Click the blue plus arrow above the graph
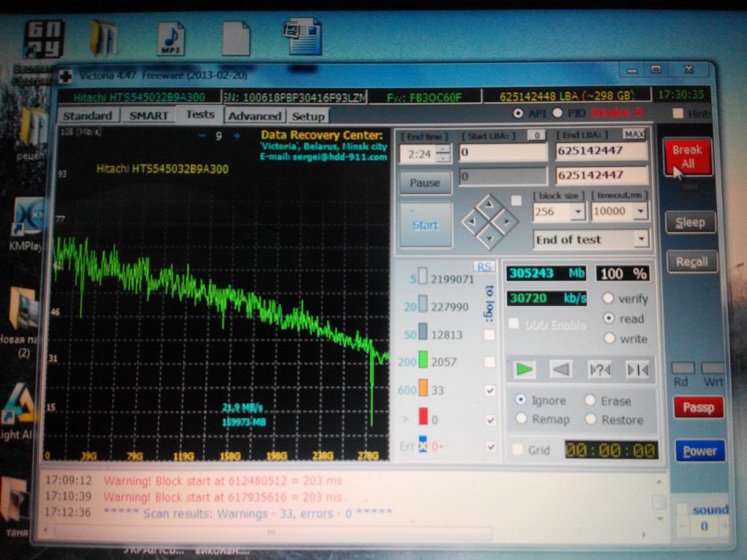This screenshot has width=747, height=560. (237, 136)
